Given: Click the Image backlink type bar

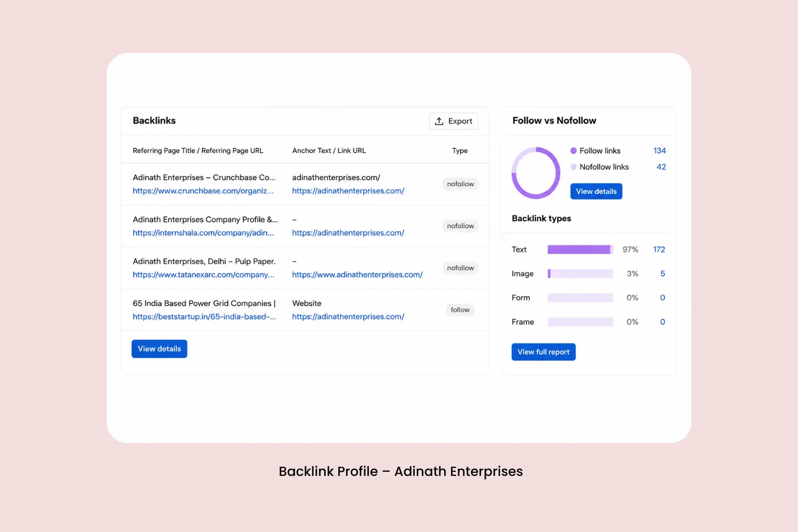Looking at the screenshot, I should coord(580,274).
